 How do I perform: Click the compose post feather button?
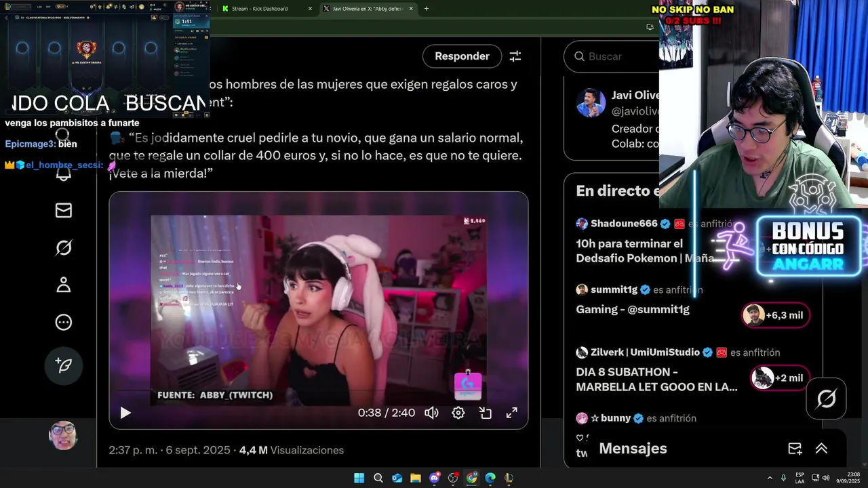pyautogui.click(x=63, y=365)
